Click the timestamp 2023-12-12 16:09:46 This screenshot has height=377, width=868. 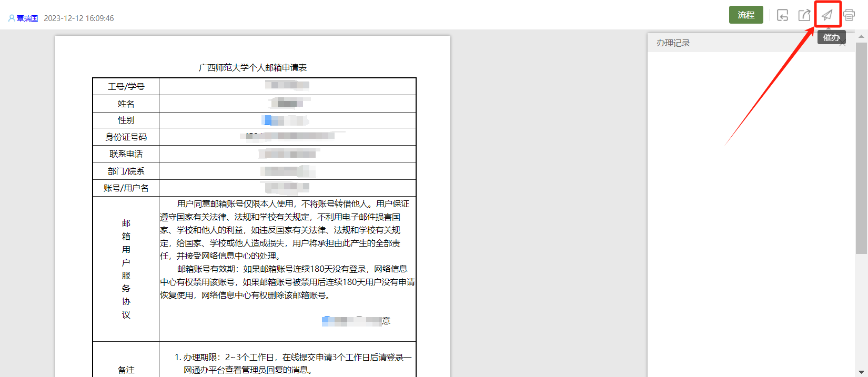click(79, 18)
